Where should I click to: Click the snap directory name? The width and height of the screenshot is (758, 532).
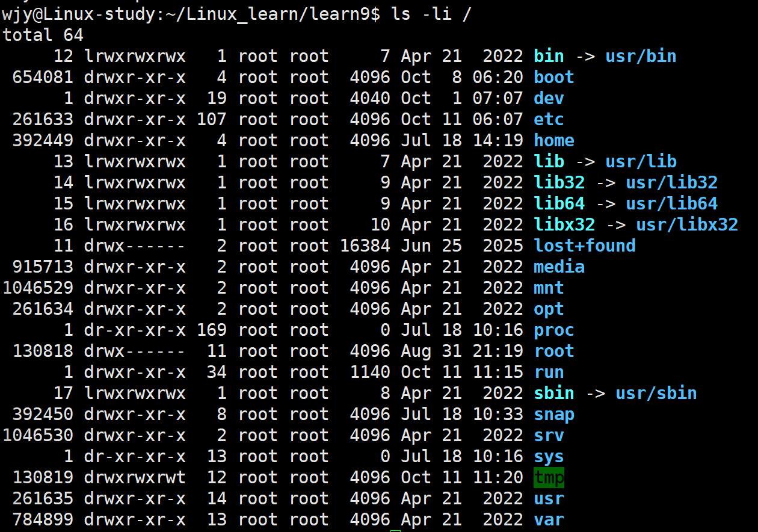point(554,415)
